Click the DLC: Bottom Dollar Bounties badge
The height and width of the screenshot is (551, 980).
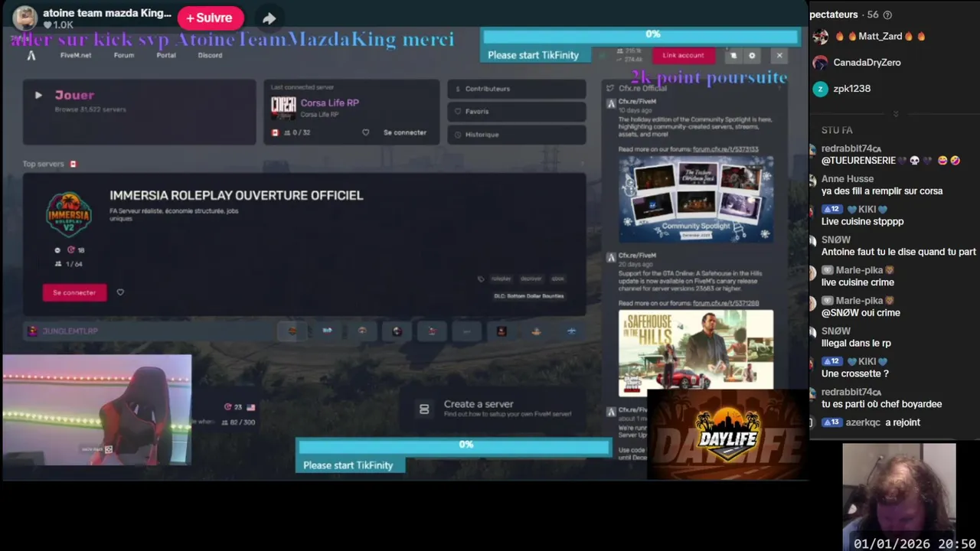click(x=529, y=296)
